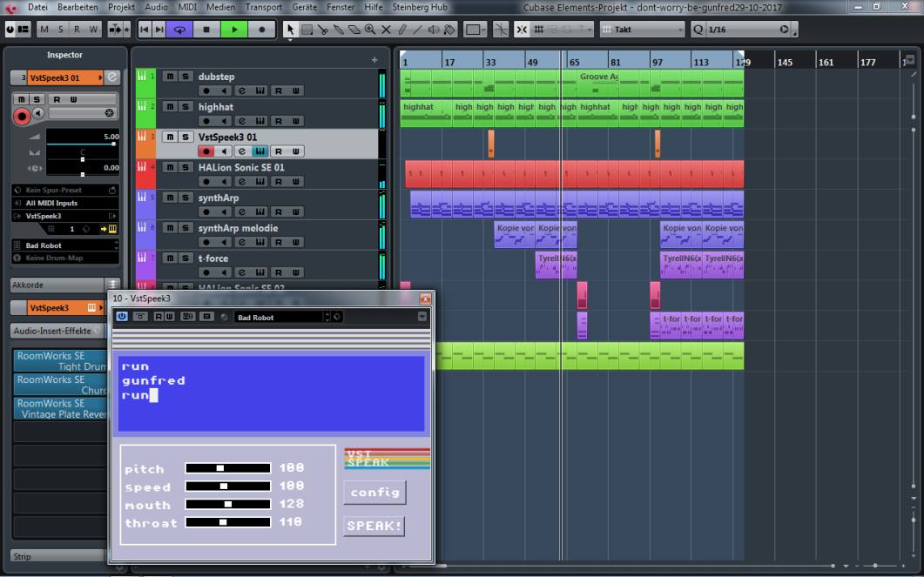Open edit instrument icon beside VstSpeek3 01 inspector

[112, 77]
